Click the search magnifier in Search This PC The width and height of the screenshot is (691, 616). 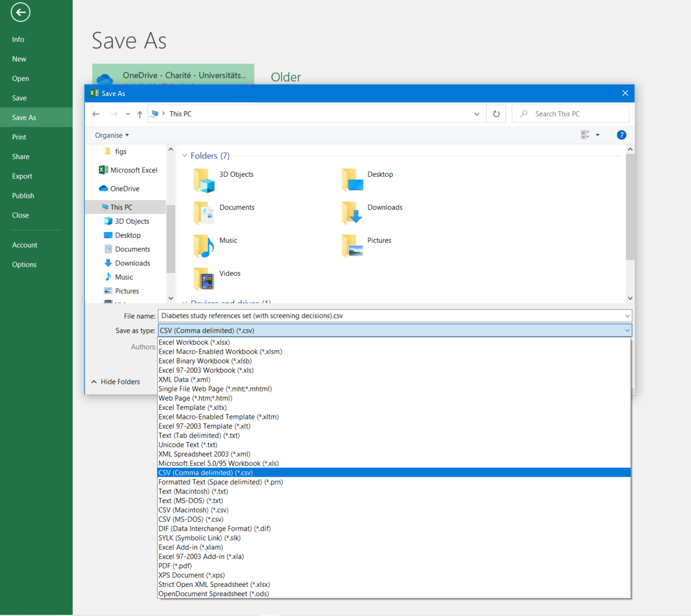(x=523, y=113)
